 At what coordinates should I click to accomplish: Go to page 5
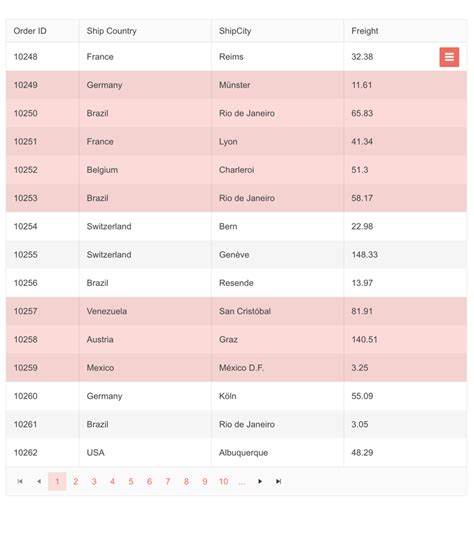click(131, 481)
